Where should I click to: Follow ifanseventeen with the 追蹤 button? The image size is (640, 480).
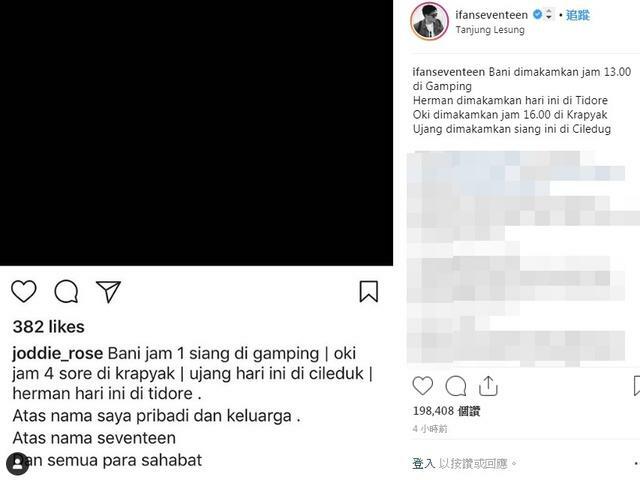tap(578, 15)
